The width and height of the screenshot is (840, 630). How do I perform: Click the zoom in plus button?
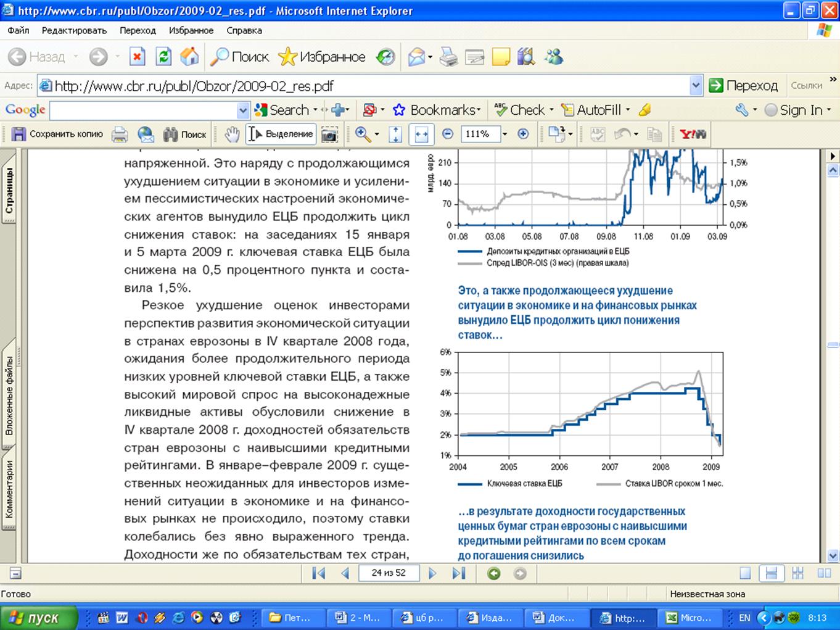(x=523, y=134)
